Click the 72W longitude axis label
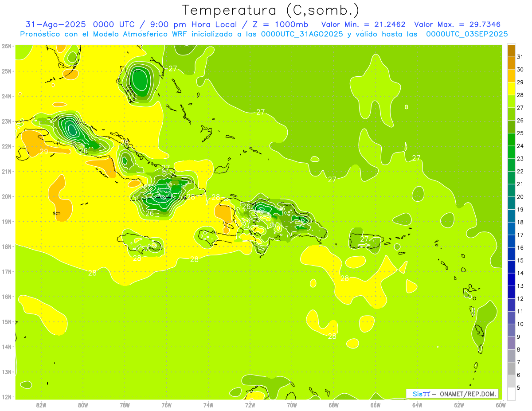The image size is (532, 411). pos(250,404)
